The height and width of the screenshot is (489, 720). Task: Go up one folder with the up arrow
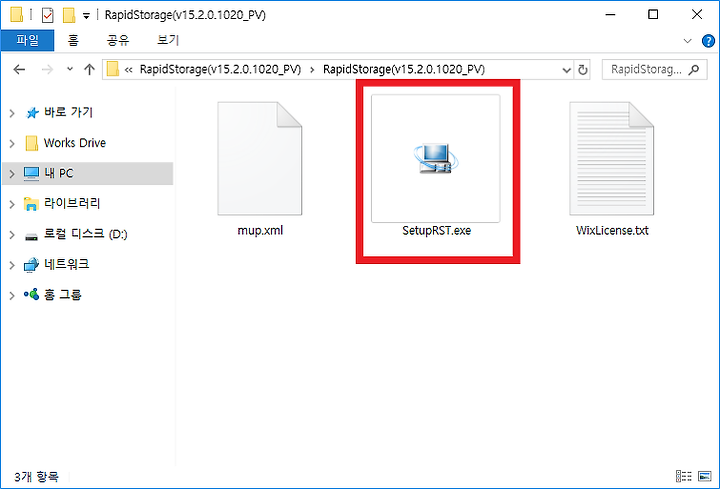pos(90,69)
